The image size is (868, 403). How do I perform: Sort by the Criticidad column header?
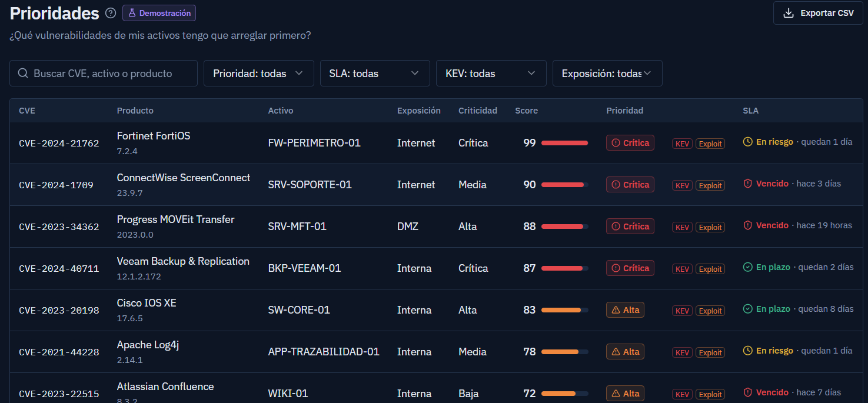[x=478, y=111]
